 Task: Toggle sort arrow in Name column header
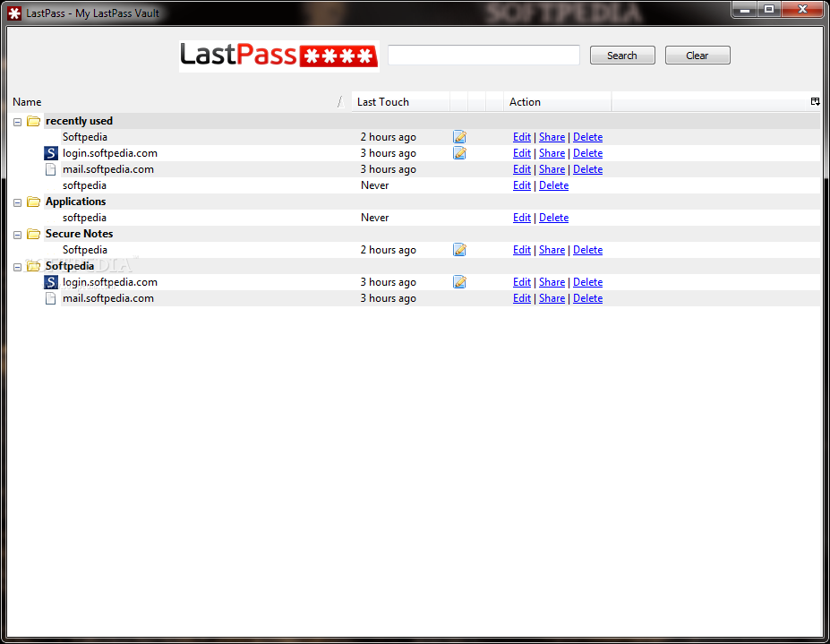coord(341,102)
